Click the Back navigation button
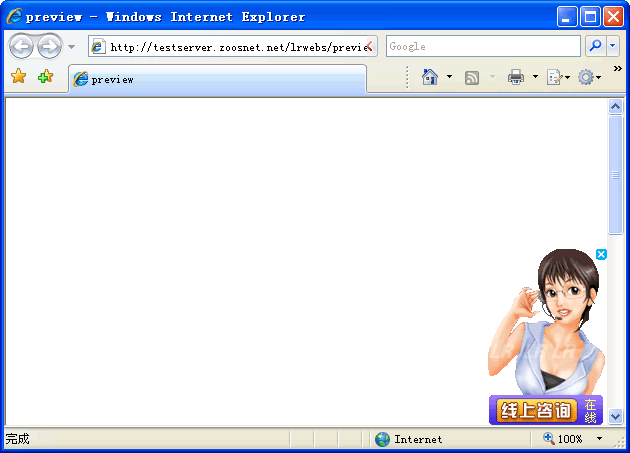The width and height of the screenshot is (630, 453). coord(21,46)
